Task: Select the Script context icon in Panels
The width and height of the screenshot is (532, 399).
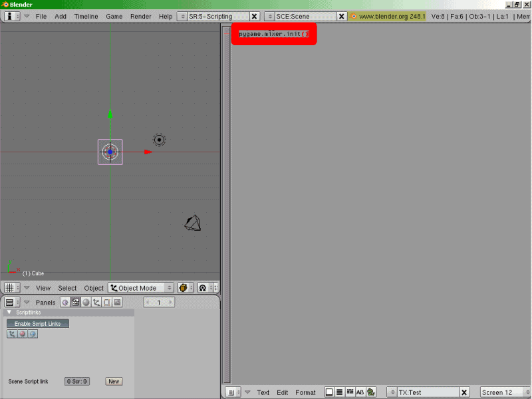Action: (x=75, y=303)
